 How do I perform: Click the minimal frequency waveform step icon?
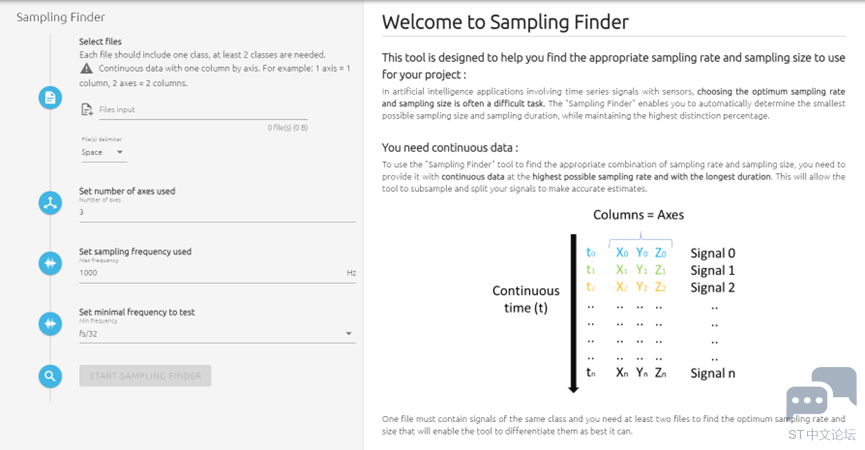pyautogui.click(x=50, y=324)
